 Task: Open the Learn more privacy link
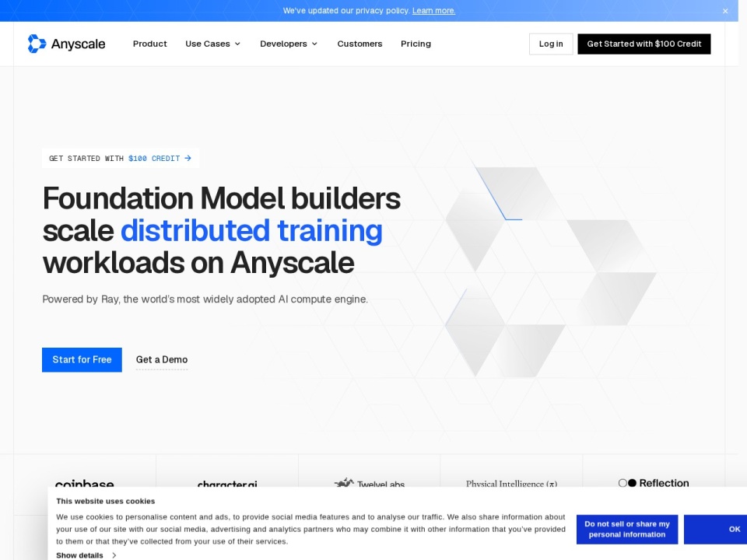[433, 10]
